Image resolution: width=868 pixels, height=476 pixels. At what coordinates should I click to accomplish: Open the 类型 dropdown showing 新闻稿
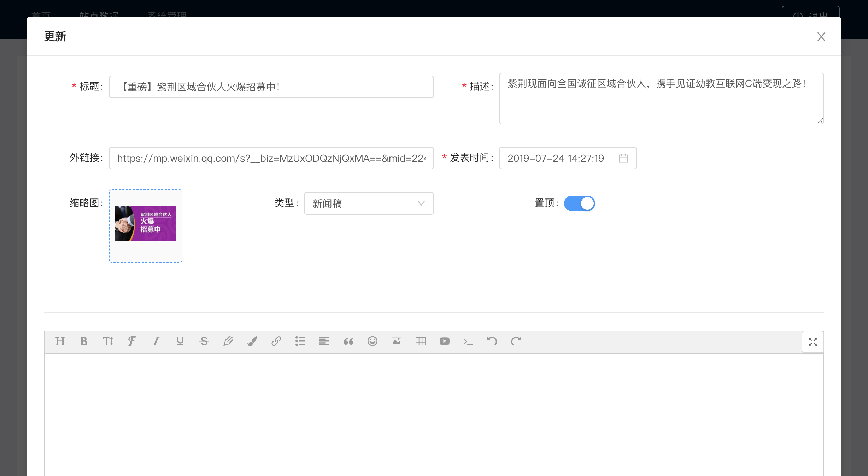pyautogui.click(x=368, y=203)
